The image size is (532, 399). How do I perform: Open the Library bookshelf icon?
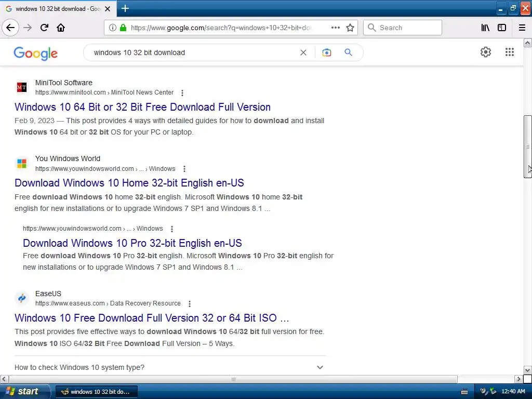(485, 28)
